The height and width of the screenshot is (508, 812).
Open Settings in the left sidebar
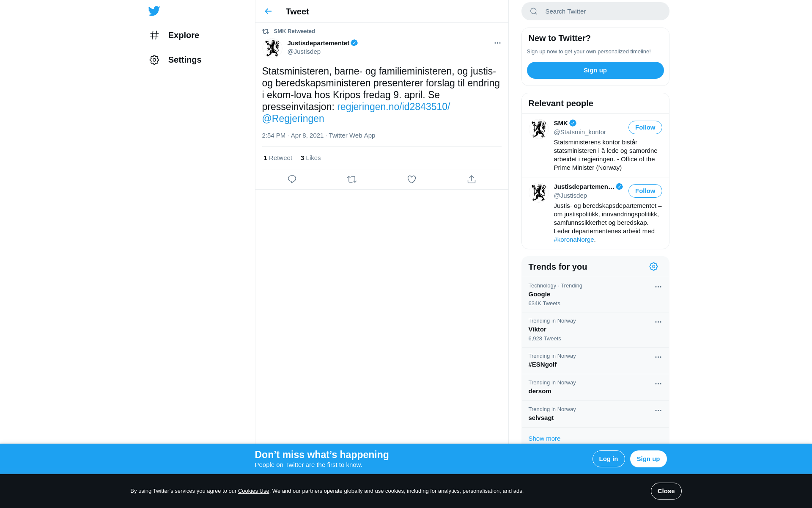176,60
